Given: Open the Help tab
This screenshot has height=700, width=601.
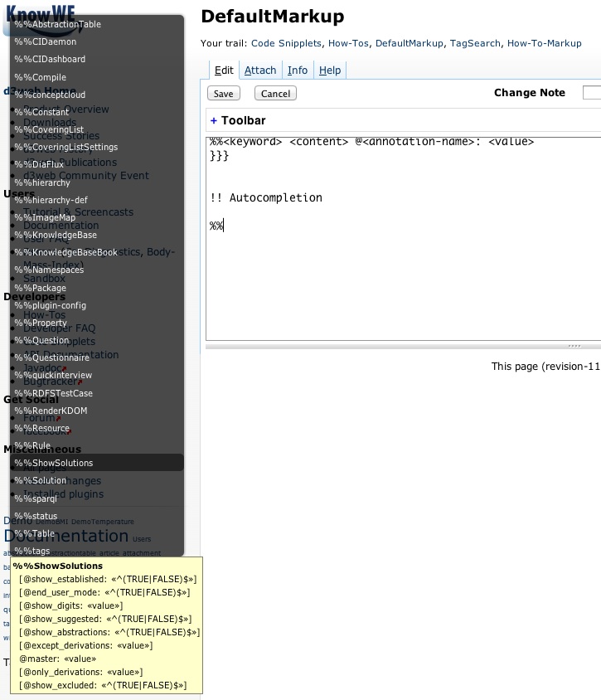Looking at the screenshot, I should click(x=330, y=70).
